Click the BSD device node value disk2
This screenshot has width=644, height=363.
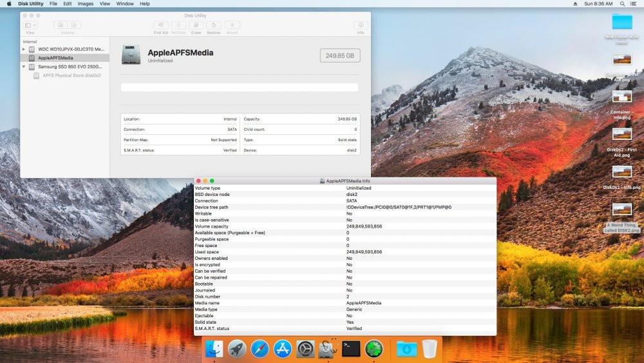[352, 195]
